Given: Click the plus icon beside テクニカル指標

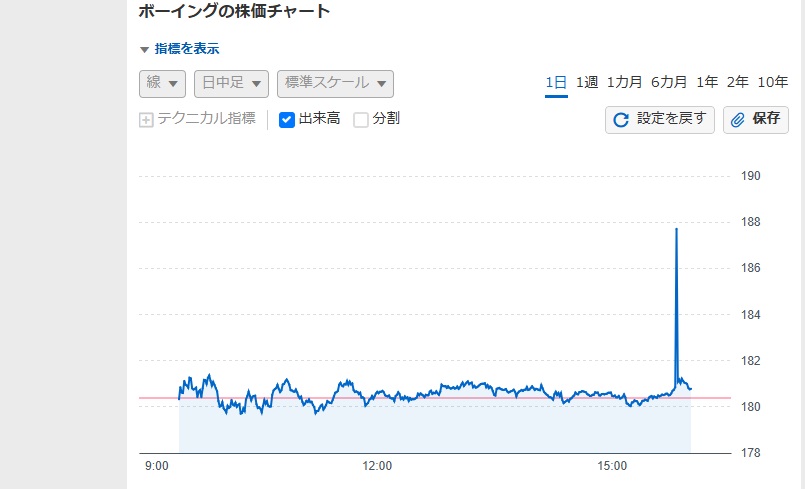Looking at the screenshot, I should [146, 120].
